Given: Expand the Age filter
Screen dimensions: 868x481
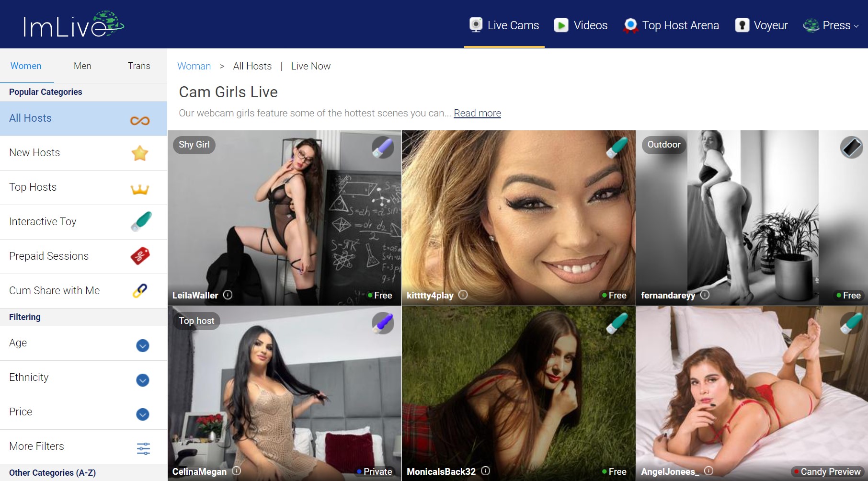Looking at the screenshot, I should (143, 345).
